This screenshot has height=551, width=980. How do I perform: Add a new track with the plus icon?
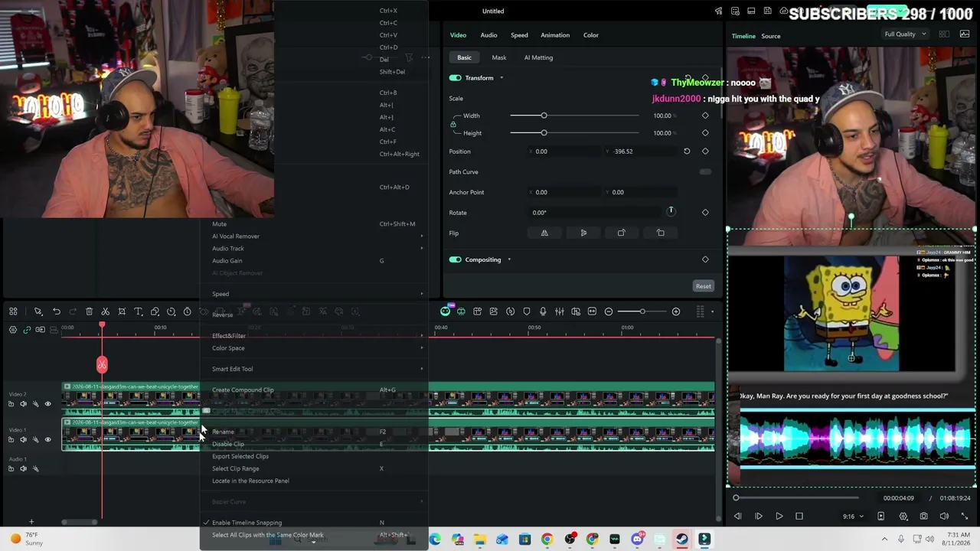31,522
